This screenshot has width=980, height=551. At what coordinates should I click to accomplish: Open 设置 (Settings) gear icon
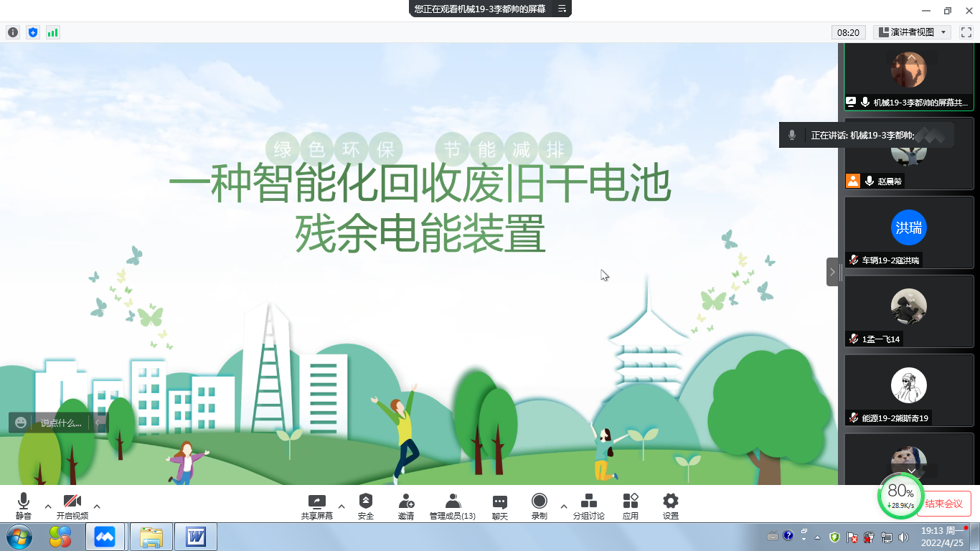(670, 501)
